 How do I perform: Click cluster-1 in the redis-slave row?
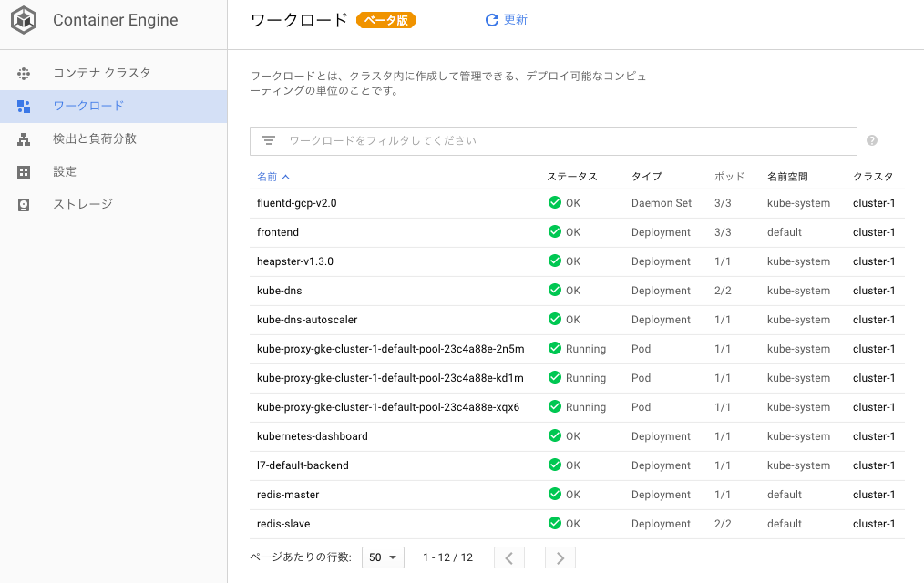point(874,524)
